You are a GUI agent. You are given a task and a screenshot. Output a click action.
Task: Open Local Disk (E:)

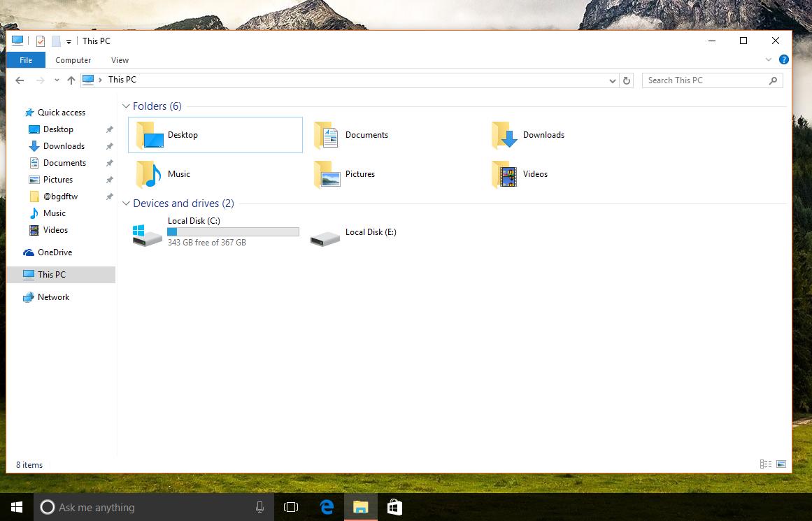(371, 231)
